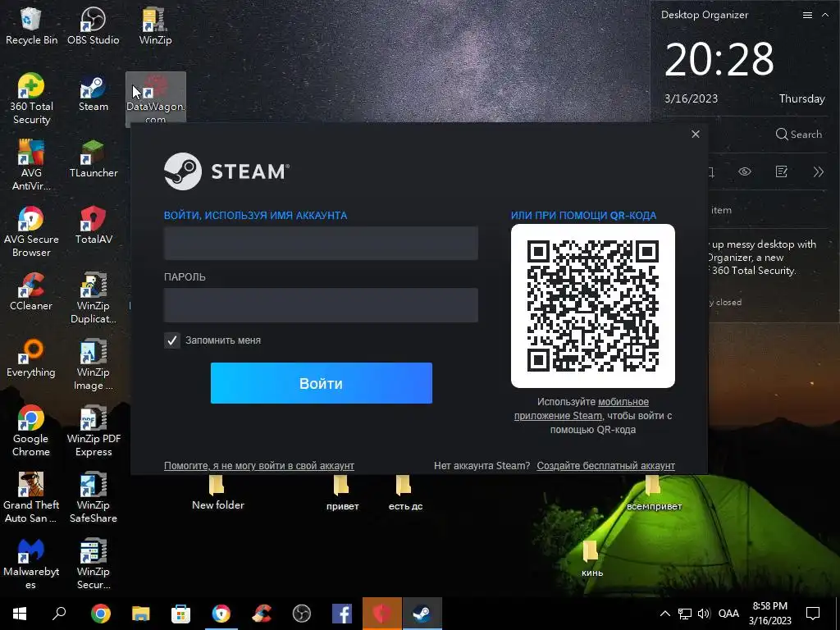The image size is (840, 630).
Task: Select the привет folder
Action: [342, 493]
